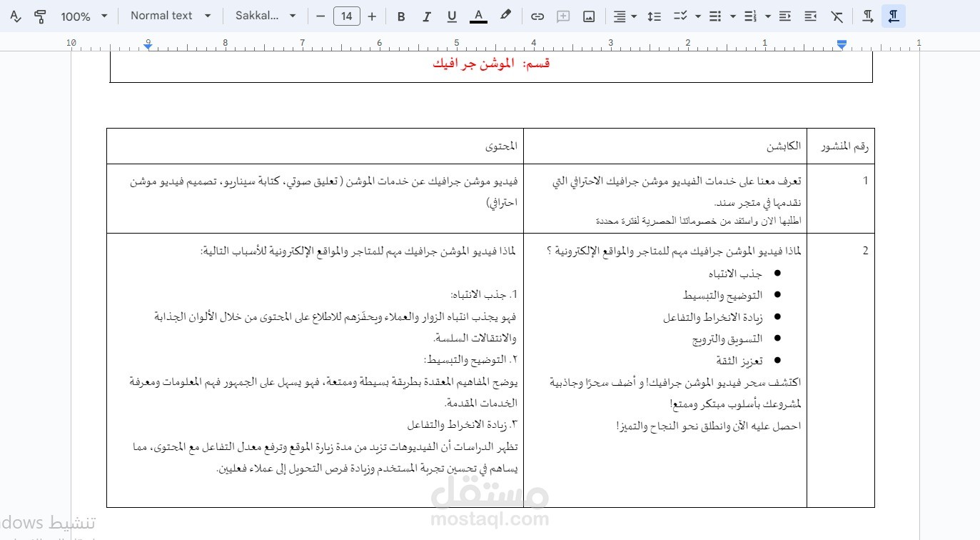Click the content line '٣. زيادة الانخراط والتفاعل'
The image size is (980, 540).
463,424
